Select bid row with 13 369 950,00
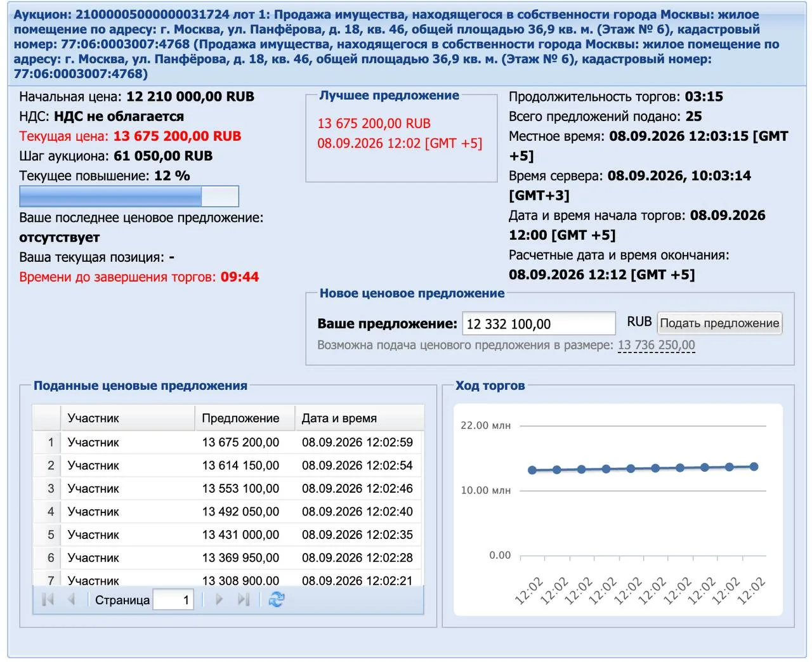The image size is (812, 662). 228,558
